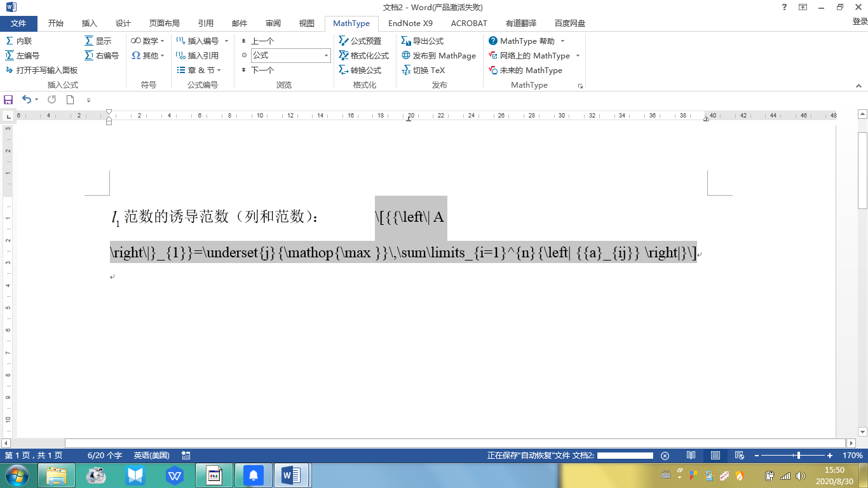Open Word help question mark
The image size is (868, 488).
coord(785,7)
